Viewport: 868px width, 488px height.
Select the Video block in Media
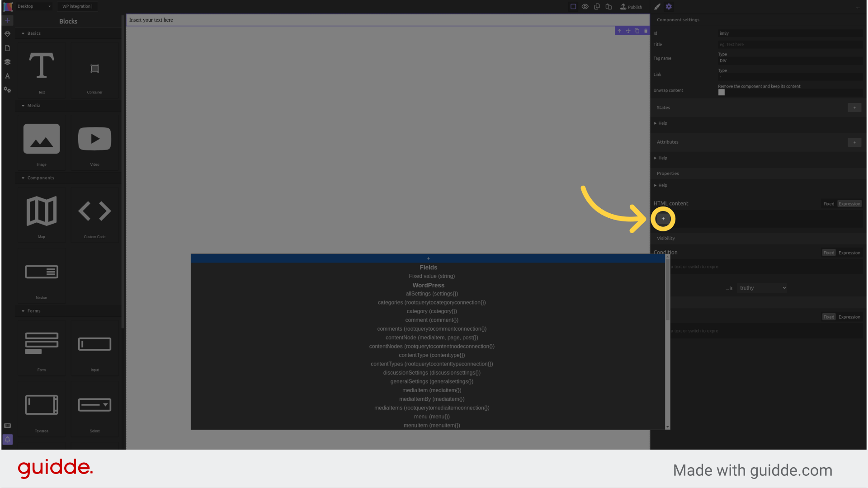pos(94,145)
